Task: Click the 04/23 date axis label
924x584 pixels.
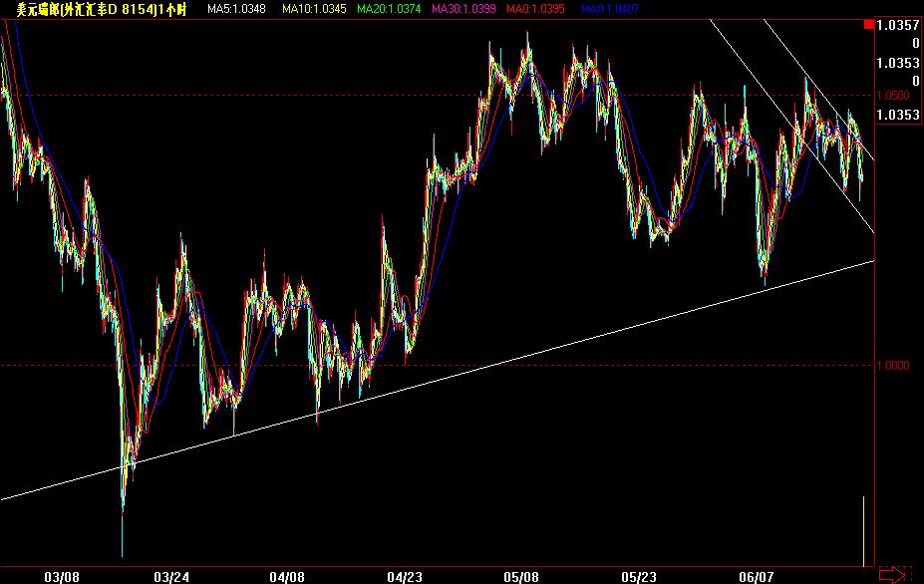Action: click(405, 577)
